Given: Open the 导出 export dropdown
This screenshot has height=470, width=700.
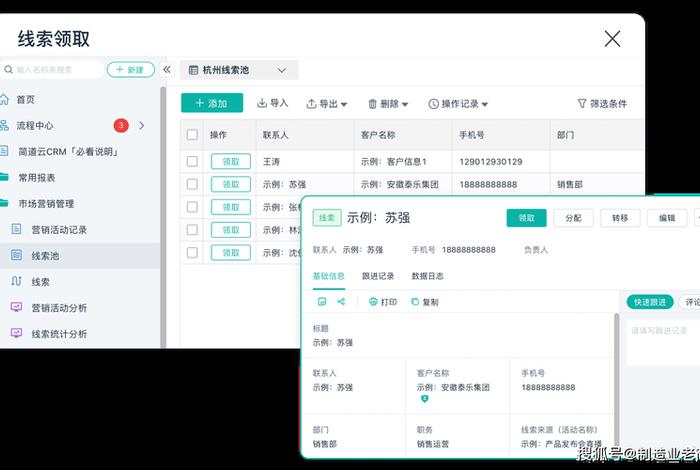Looking at the screenshot, I should pyautogui.click(x=326, y=104).
